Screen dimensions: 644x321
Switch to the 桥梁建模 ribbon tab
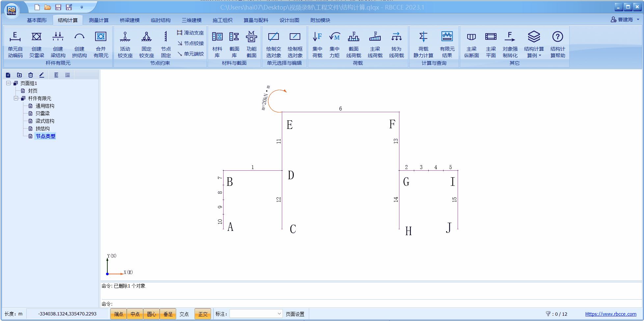(129, 20)
